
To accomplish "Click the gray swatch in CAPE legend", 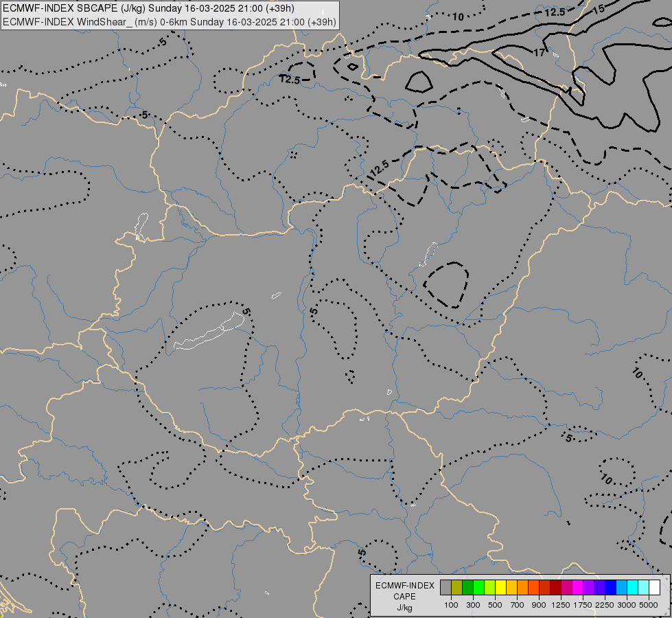I will (445, 587).
